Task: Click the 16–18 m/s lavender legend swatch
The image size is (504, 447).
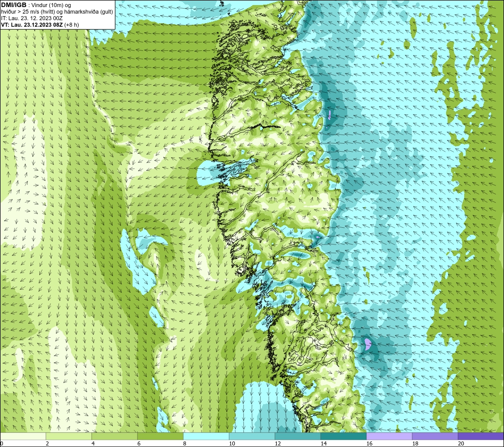Action: point(389,436)
